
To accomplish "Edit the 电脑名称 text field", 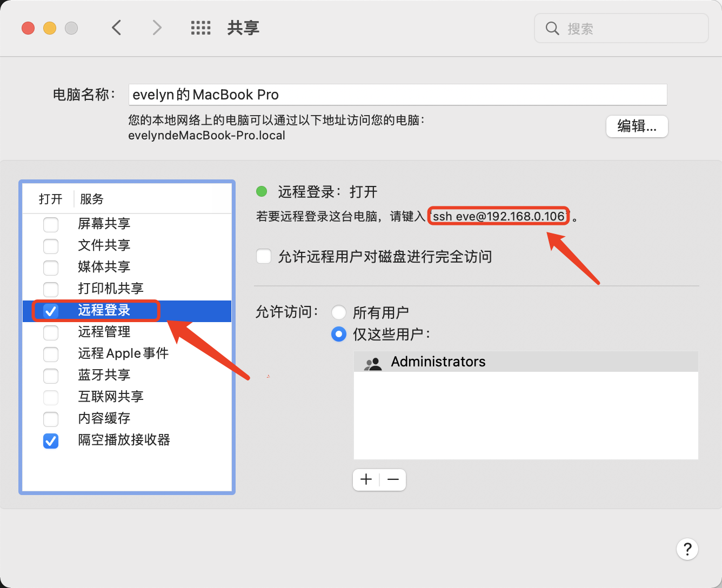I will tap(398, 95).
